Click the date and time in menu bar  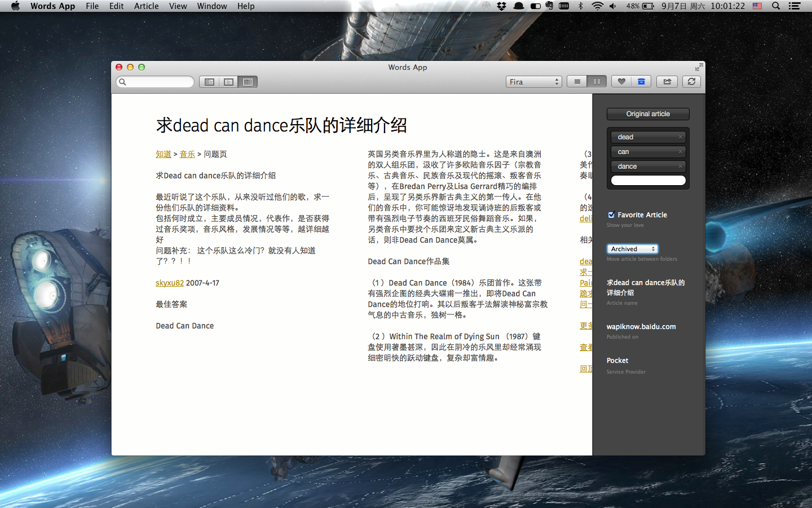point(703,6)
